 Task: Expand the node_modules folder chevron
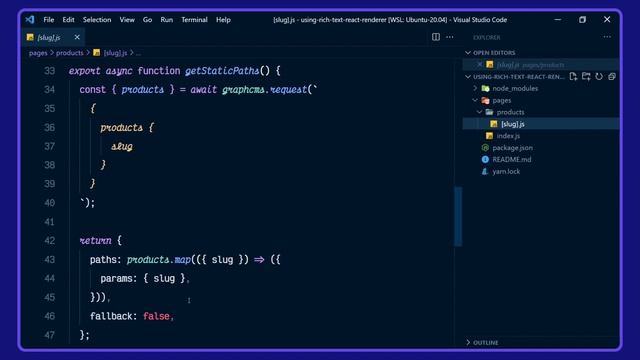(x=475, y=88)
